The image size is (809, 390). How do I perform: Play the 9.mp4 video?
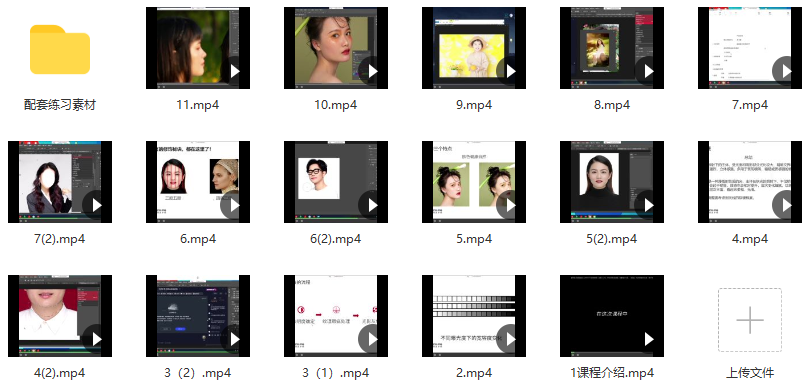(x=511, y=71)
